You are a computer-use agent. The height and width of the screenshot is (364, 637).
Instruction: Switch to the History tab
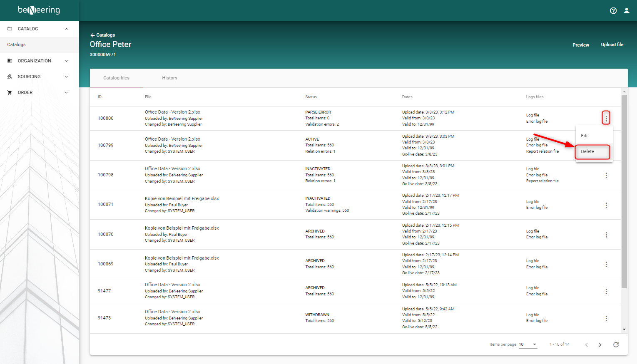[169, 78]
